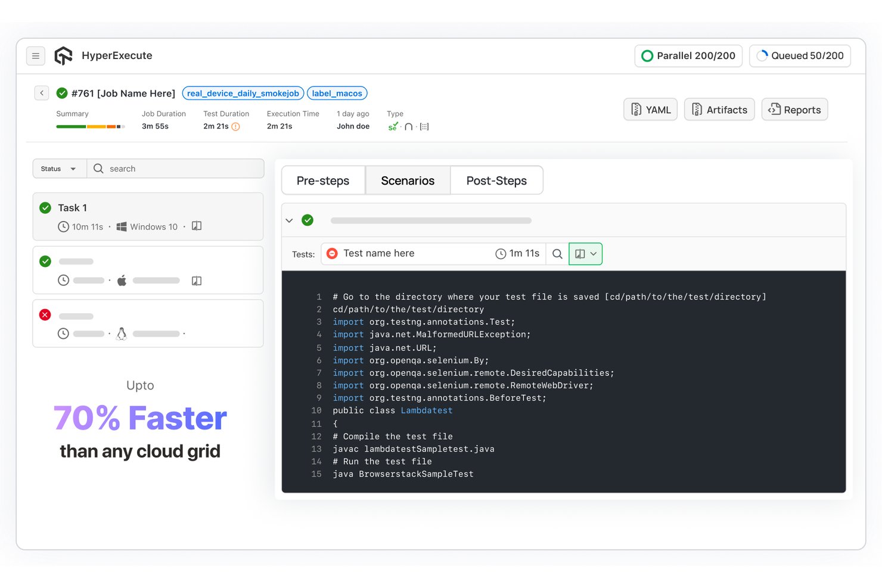
Task: Click the grid type icon
Action: (424, 126)
